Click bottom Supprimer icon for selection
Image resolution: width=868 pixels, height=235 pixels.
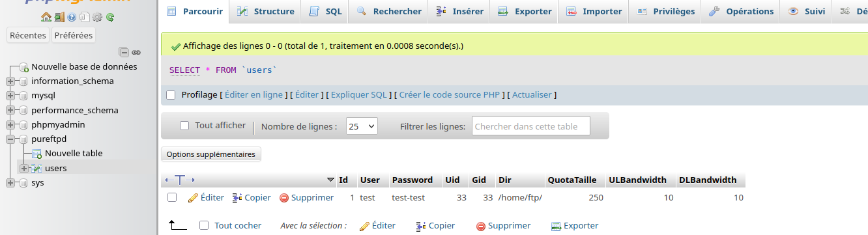(481, 226)
